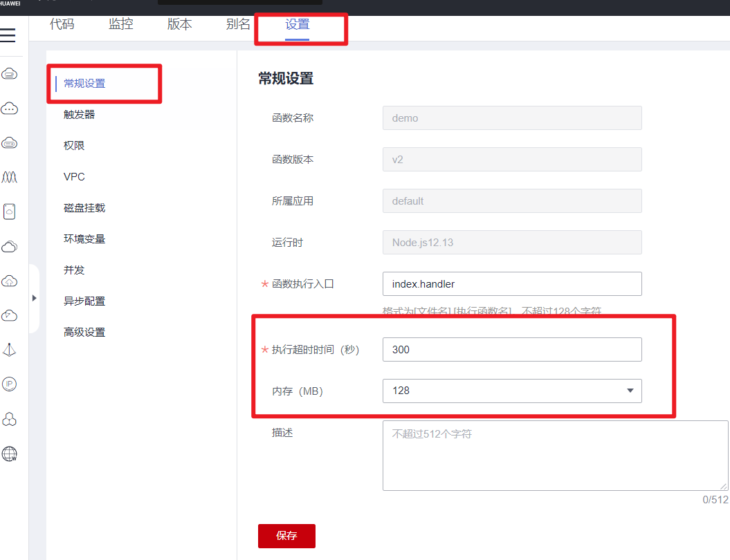
Task: Open 磁盘挂载 in the settings menu
Action: [x=84, y=208]
